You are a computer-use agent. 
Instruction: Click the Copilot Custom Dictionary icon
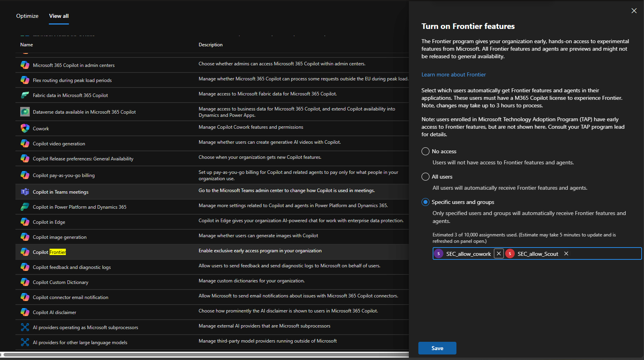click(25, 282)
